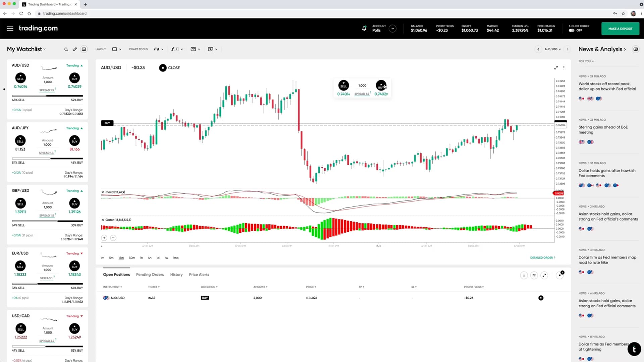Screen dimensions: 644x362
Task: Select the drawing tool pencil icon
Action: point(74,49)
